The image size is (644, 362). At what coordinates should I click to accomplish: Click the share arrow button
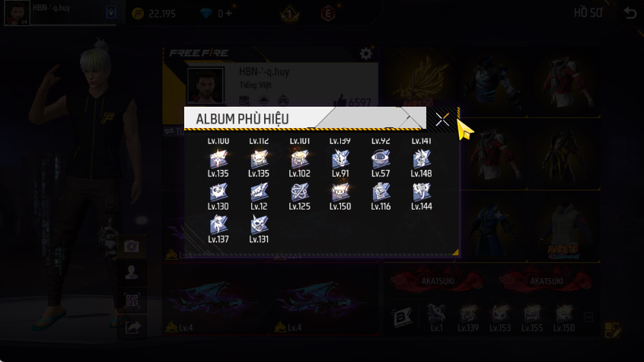[132, 328]
